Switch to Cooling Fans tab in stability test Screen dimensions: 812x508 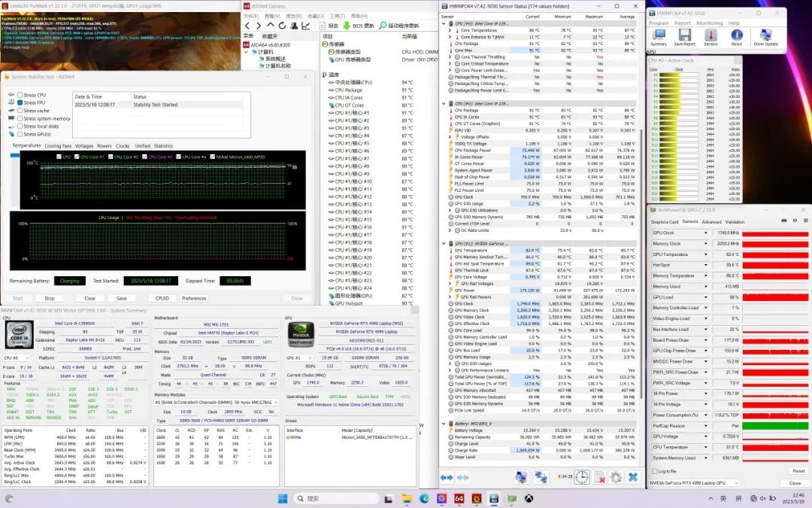(x=58, y=146)
